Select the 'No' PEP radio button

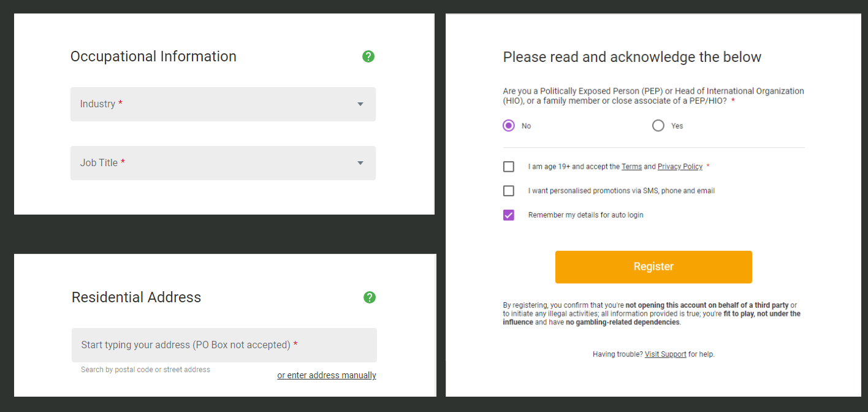click(x=509, y=126)
